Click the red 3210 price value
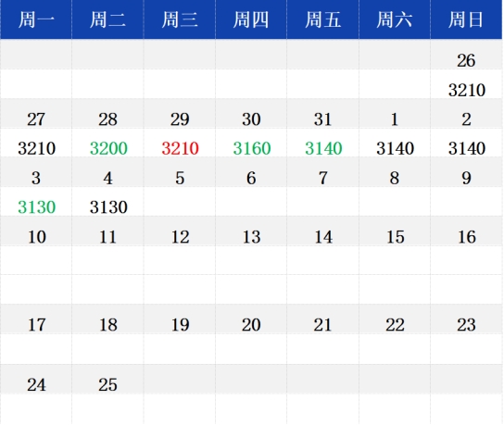Viewport: 504px width, 425px height. point(180,148)
